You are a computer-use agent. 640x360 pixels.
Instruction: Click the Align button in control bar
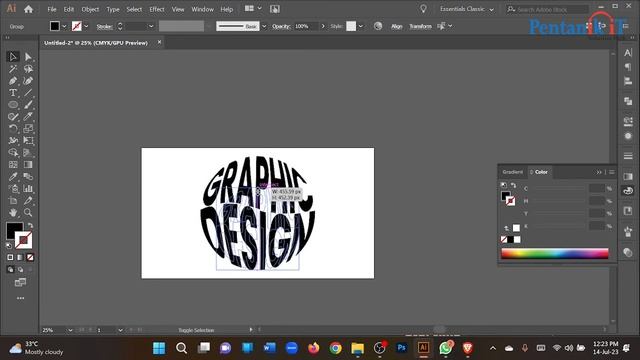(397, 26)
